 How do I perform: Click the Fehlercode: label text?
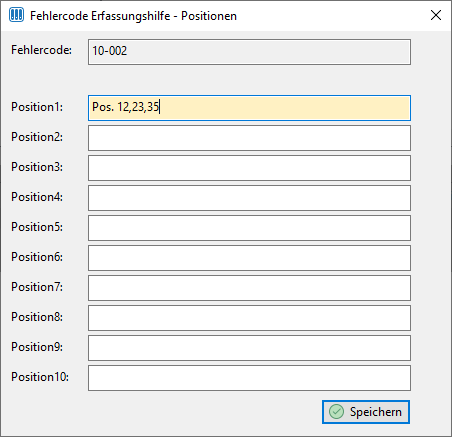41,50
